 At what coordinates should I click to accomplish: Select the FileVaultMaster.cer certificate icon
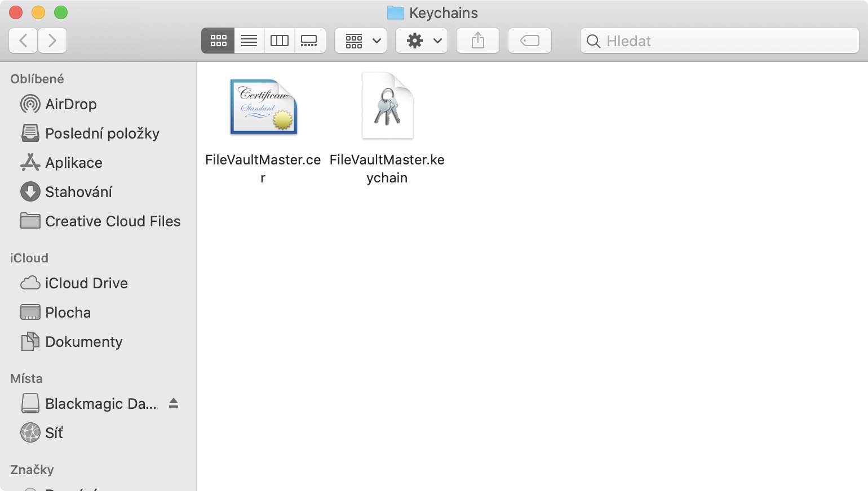point(264,107)
